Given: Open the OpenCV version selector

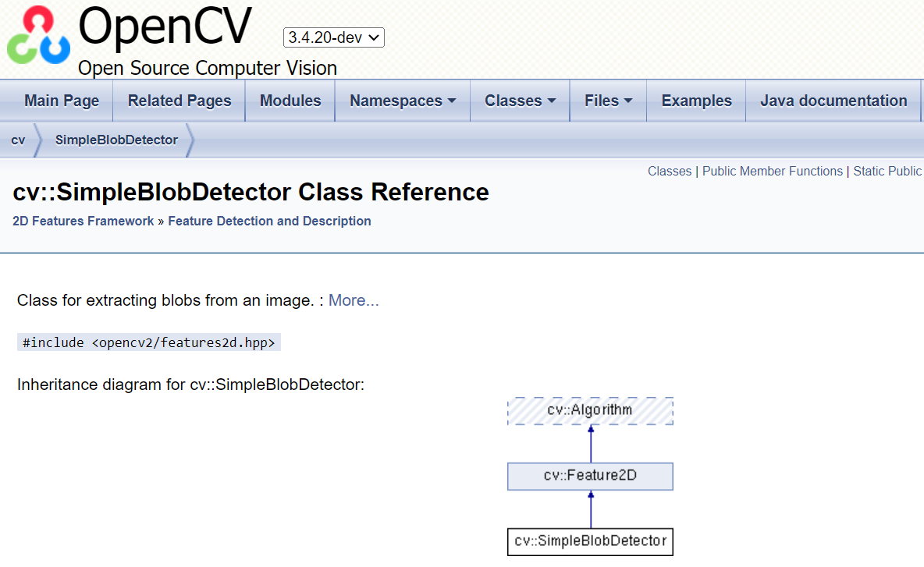Looking at the screenshot, I should 333,37.
